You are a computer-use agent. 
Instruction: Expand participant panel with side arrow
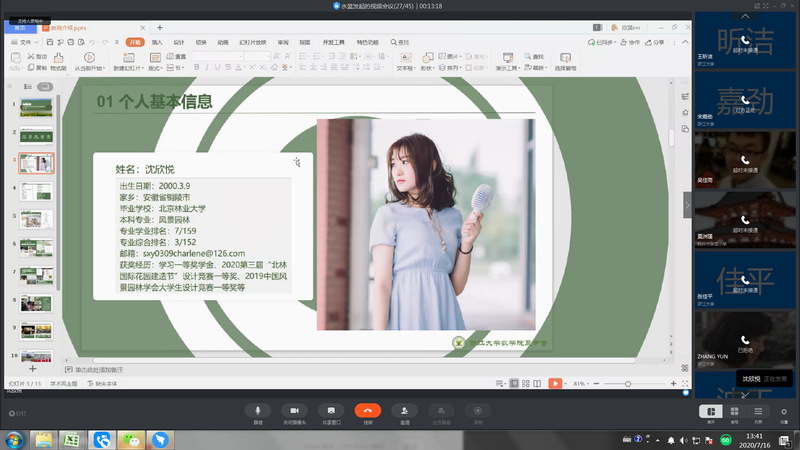click(687, 205)
